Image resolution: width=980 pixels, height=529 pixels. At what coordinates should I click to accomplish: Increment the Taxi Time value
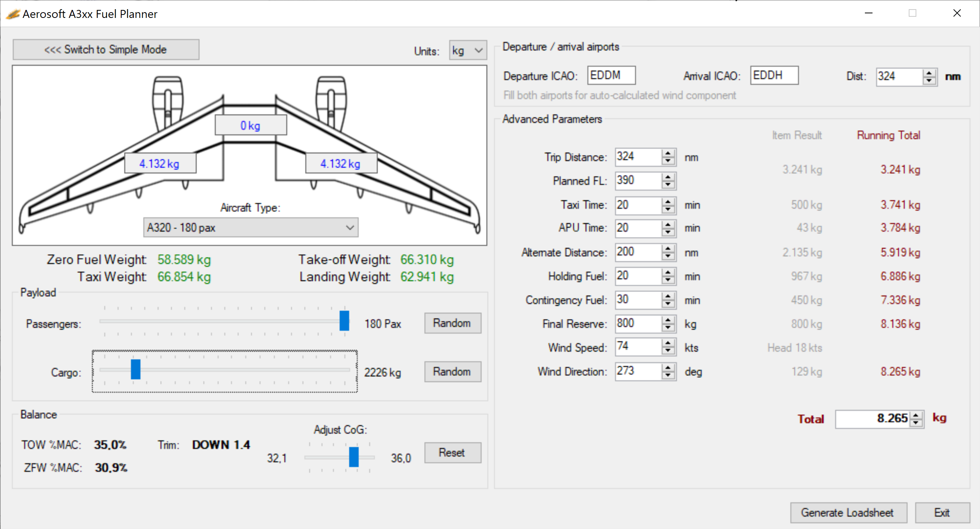[x=668, y=202]
